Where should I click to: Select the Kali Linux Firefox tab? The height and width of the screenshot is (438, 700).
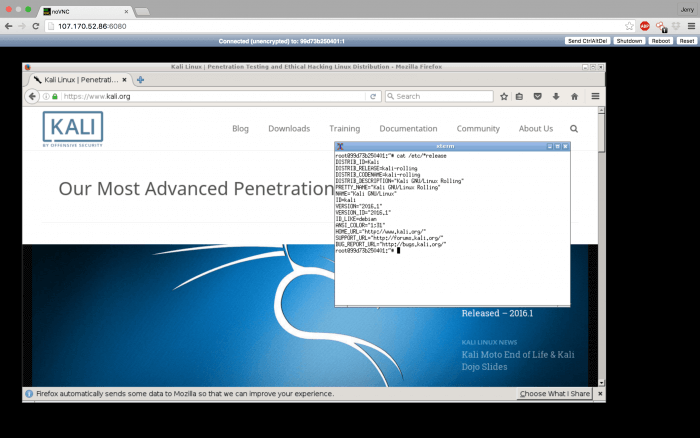[80, 79]
